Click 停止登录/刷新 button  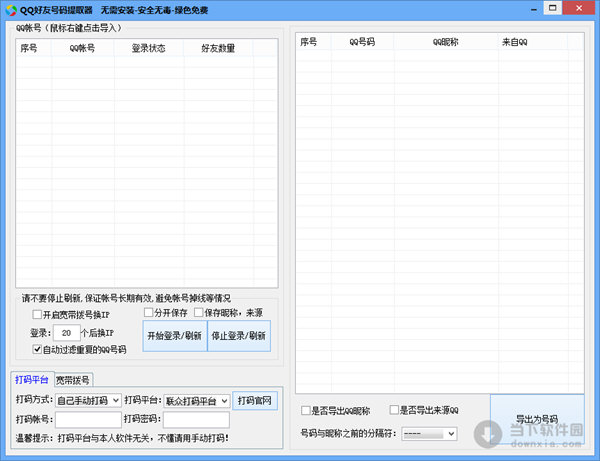(239, 336)
